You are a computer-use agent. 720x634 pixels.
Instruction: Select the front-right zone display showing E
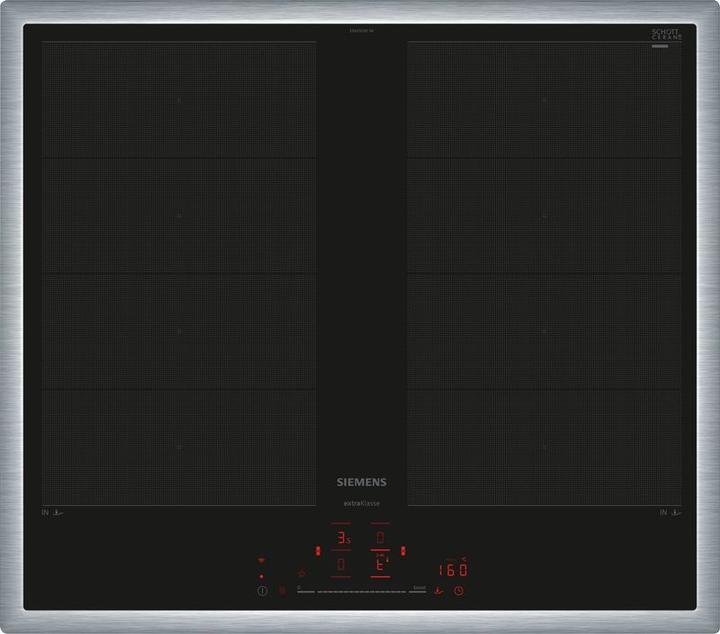coord(380,565)
